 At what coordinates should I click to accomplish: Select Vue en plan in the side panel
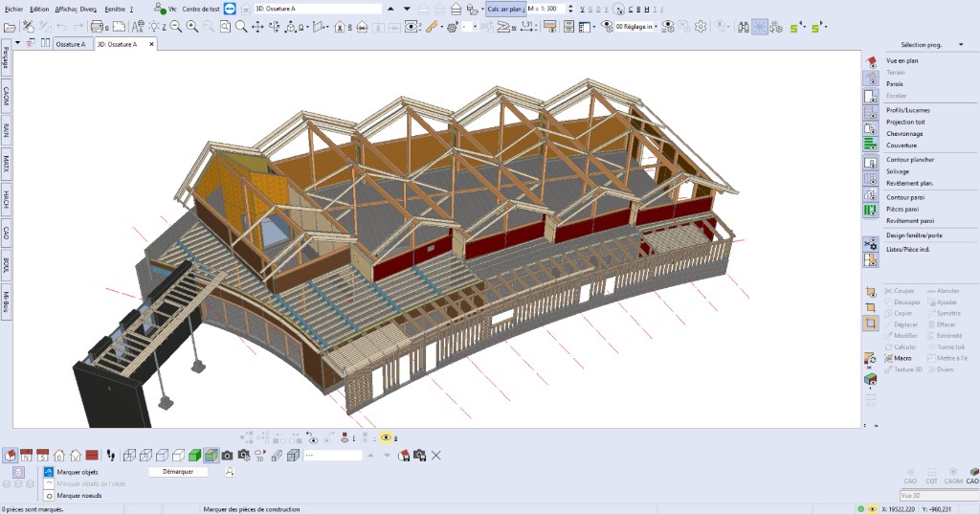902,60
